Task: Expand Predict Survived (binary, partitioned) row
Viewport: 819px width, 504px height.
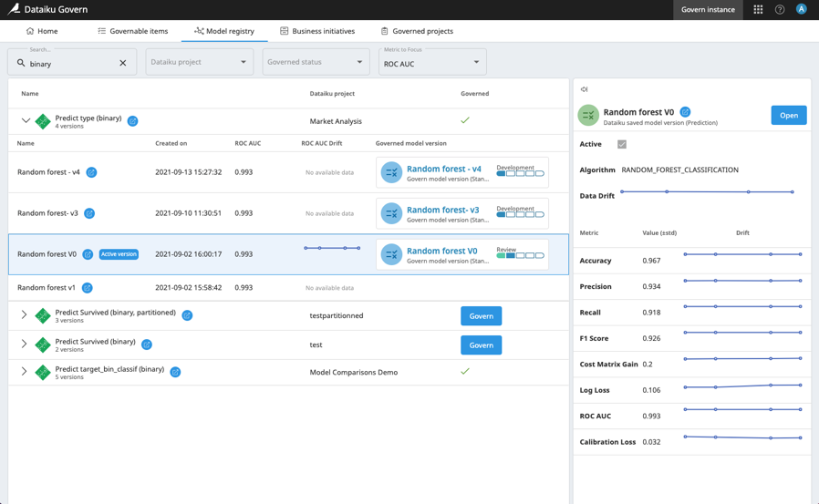Action: click(25, 315)
